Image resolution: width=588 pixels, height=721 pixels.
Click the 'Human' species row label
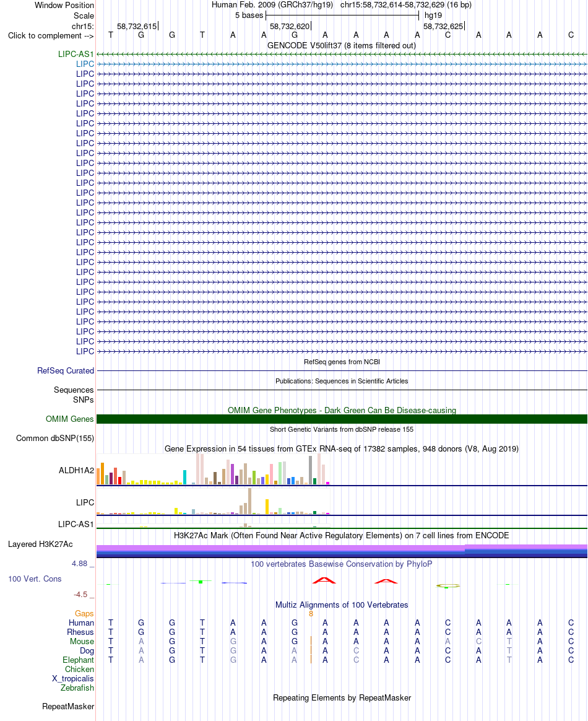pyautogui.click(x=81, y=623)
